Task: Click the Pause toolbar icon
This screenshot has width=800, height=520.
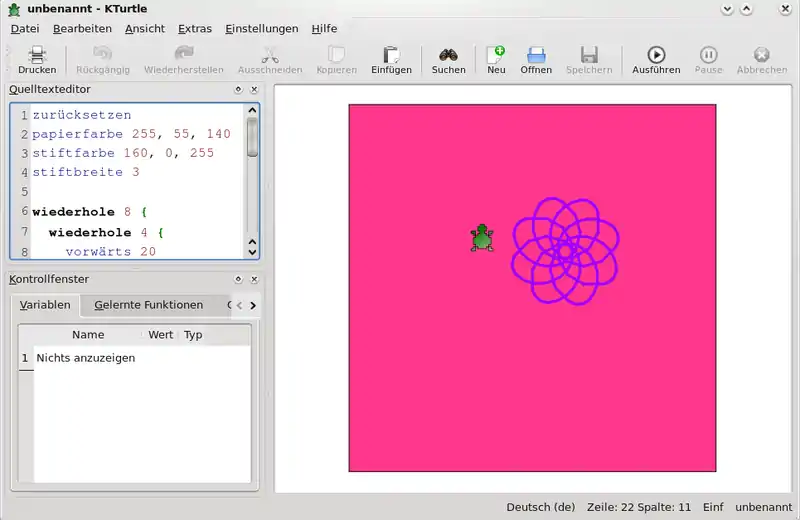Action: (709, 55)
